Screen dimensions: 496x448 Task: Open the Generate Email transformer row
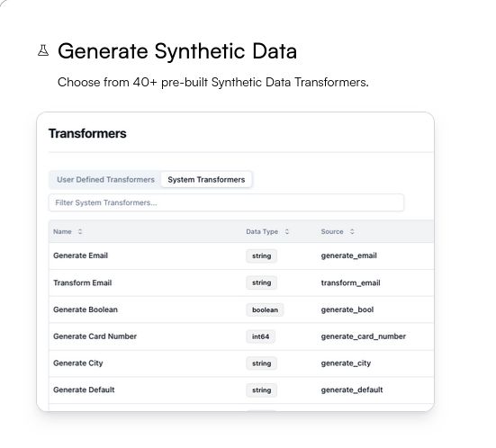click(x=240, y=255)
